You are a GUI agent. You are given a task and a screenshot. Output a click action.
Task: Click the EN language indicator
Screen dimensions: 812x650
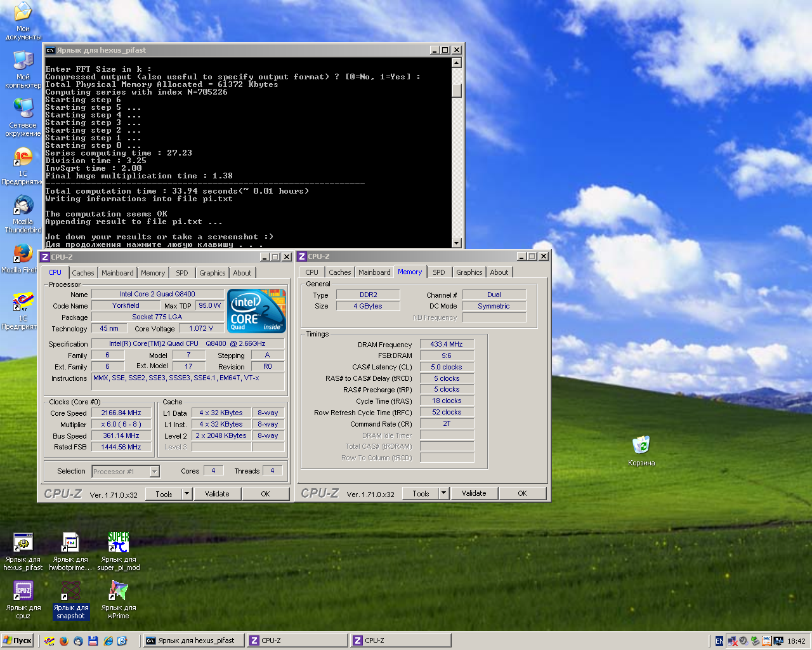(x=719, y=641)
